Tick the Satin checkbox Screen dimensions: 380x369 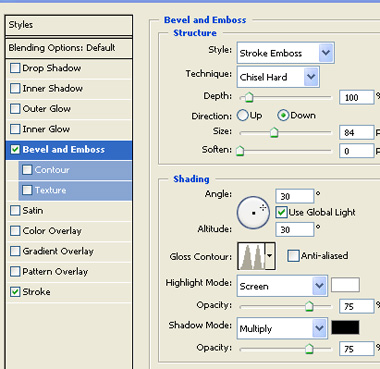click(x=15, y=210)
